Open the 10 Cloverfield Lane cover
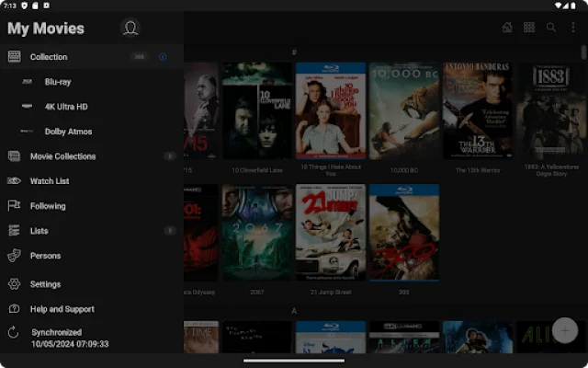Viewport: 588px width, 368px height. pyautogui.click(x=257, y=110)
